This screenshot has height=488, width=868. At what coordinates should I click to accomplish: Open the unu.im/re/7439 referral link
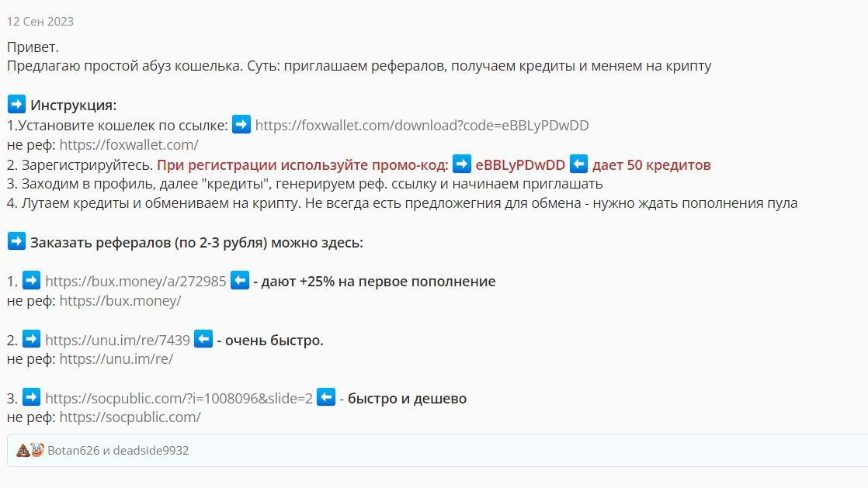coord(117,341)
